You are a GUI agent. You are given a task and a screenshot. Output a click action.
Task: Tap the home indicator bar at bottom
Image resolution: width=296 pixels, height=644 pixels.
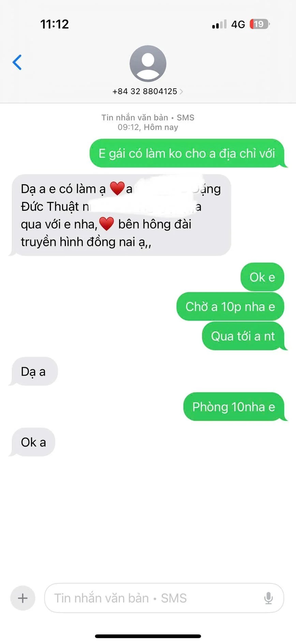point(148,636)
